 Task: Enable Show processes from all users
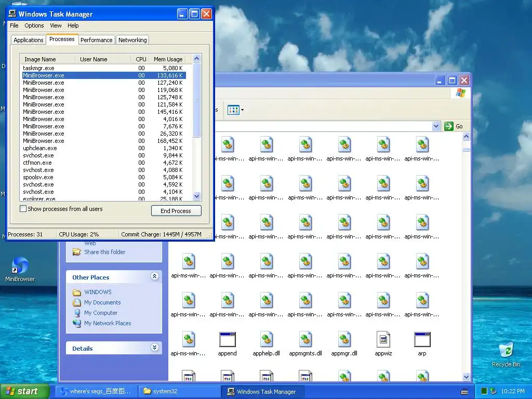[x=23, y=209]
